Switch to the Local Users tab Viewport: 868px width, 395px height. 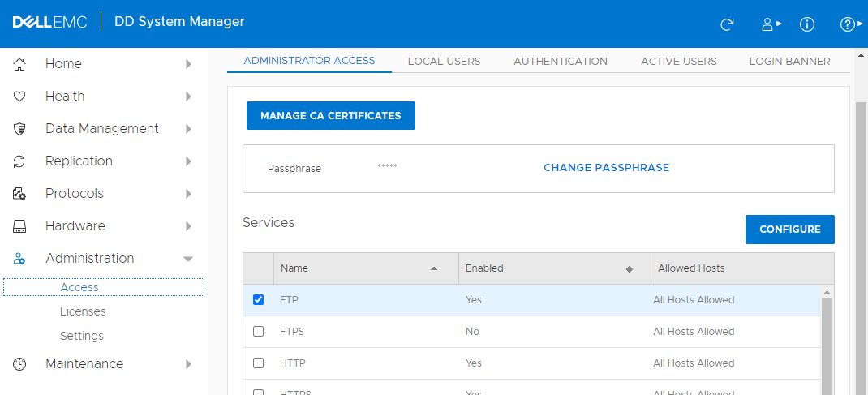(444, 61)
